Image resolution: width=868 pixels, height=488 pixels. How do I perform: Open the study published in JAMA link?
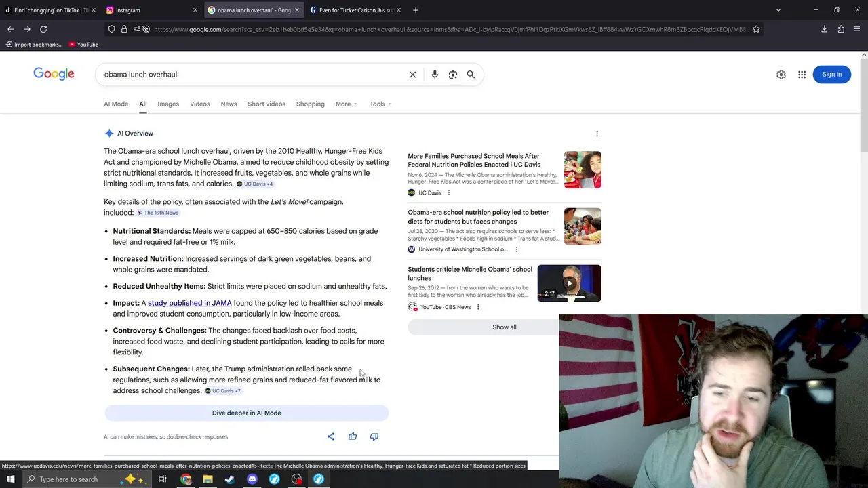click(x=190, y=303)
